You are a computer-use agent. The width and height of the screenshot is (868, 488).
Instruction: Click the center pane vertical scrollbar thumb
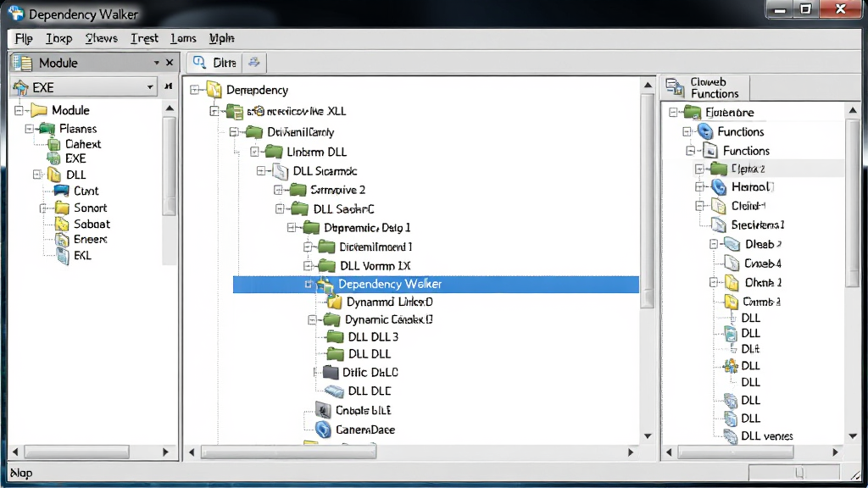[648, 202]
